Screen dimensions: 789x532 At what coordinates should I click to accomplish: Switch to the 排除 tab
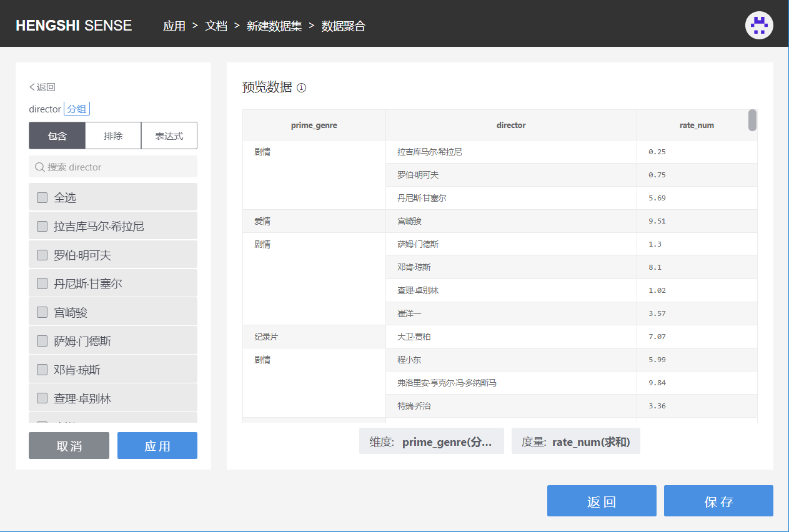click(113, 135)
